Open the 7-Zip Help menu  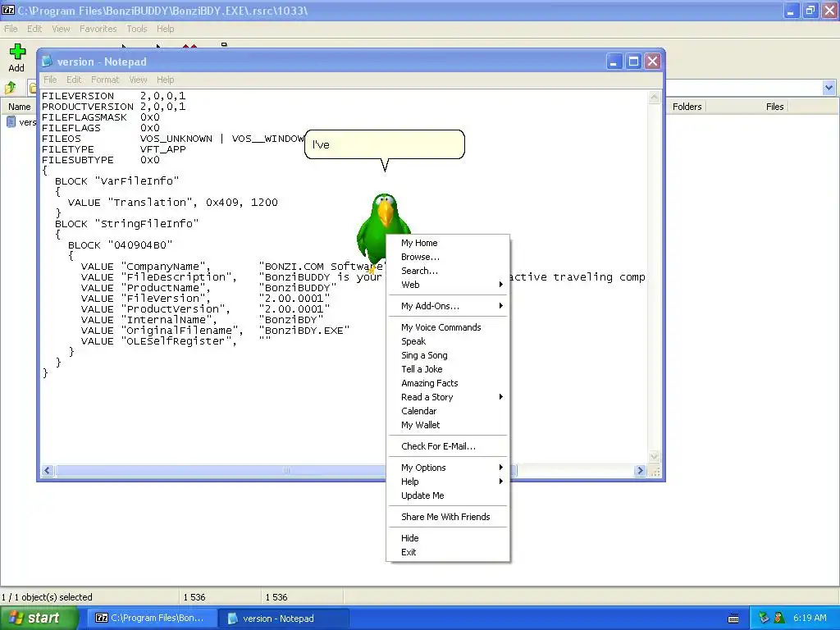[166, 29]
